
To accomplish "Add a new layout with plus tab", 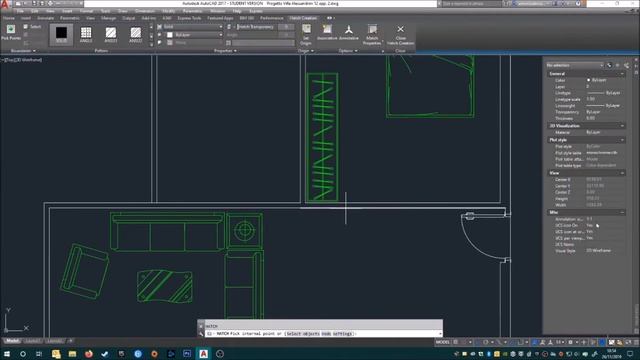I will [71, 341].
